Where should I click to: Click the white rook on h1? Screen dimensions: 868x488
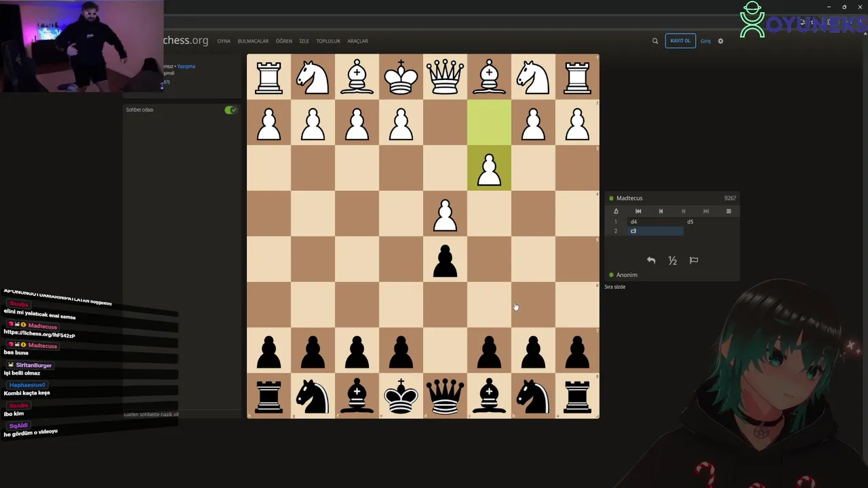click(x=269, y=77)
